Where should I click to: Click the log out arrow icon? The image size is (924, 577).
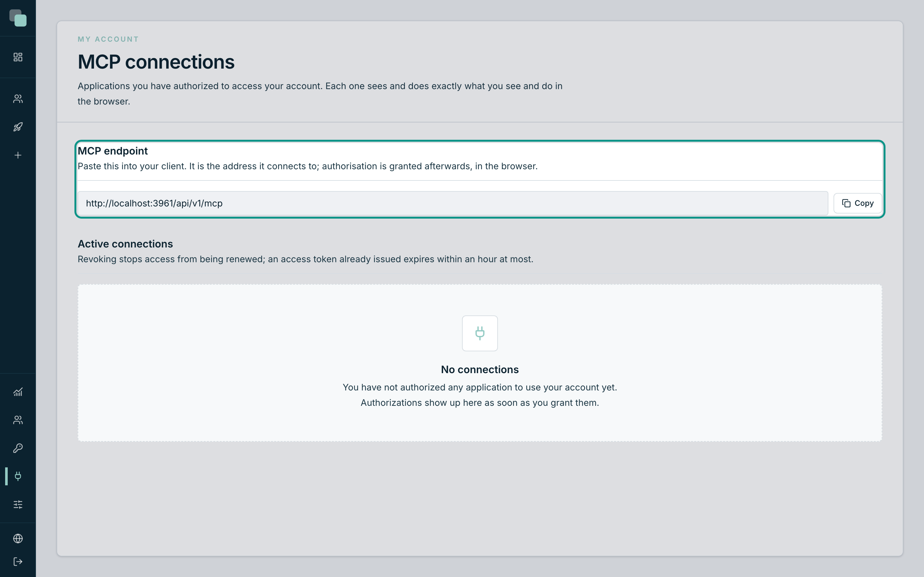pyautogui.click(x=18, y=562)
